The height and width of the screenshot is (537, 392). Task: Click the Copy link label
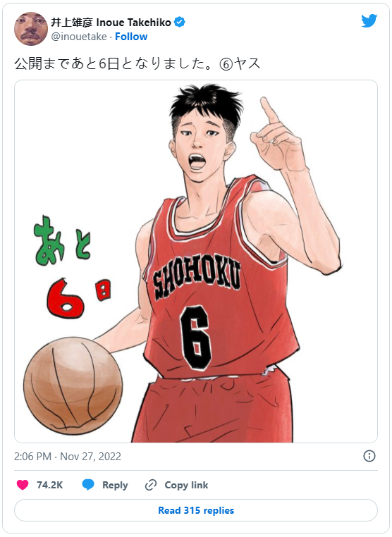pyautogui.click(x=186, y=485)
